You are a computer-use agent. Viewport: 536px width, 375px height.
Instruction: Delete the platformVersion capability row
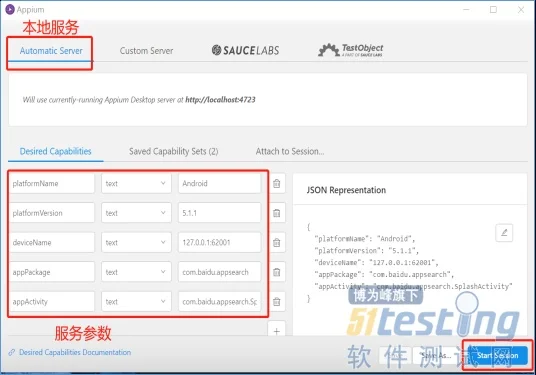coord(277,213)
